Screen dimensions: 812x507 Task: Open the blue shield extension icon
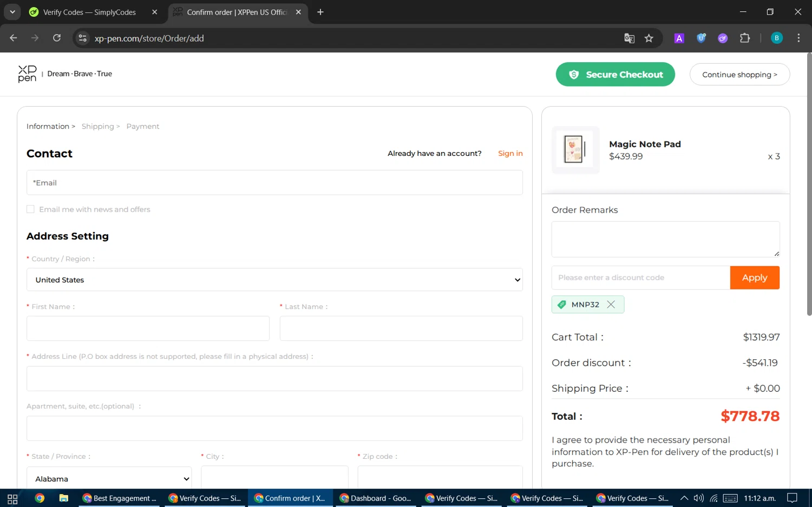(701, 38)
